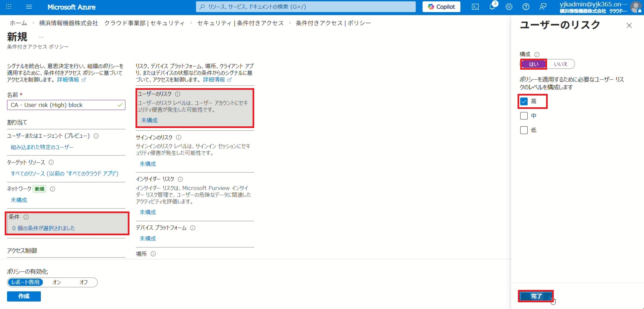Viewport: 644px width, 309px height.
Task: Click the feedback icon in header
Action: coord(543,7)
